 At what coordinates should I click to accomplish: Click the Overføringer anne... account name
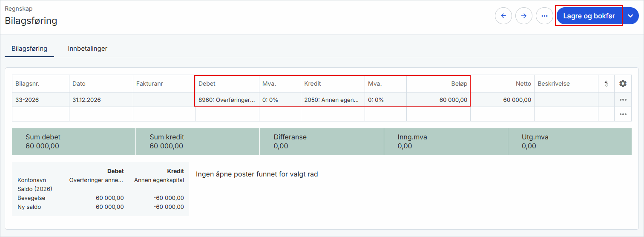[x=97, y=180]
